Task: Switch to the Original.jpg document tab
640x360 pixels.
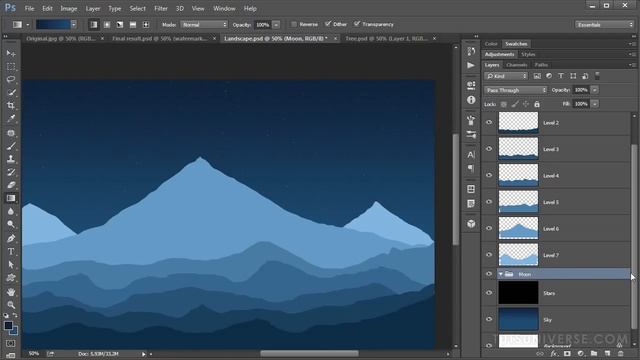Action: 61,38
